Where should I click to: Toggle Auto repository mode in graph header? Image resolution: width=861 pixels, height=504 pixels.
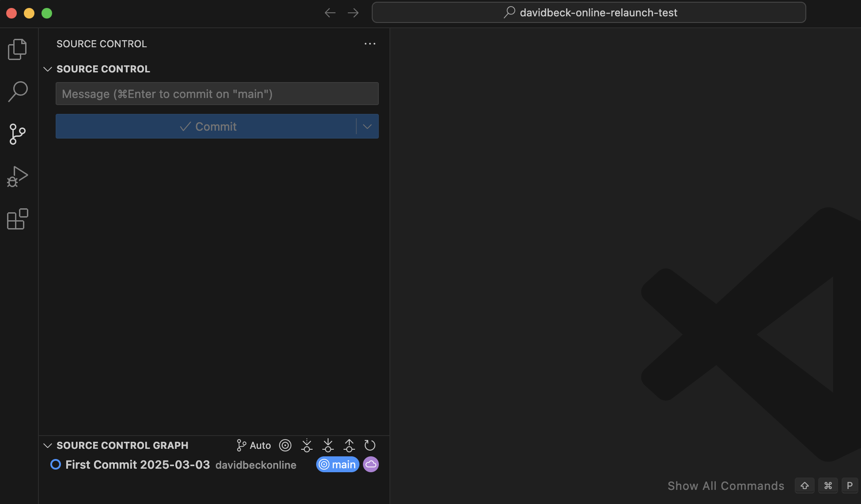click(x=253, y=445)
